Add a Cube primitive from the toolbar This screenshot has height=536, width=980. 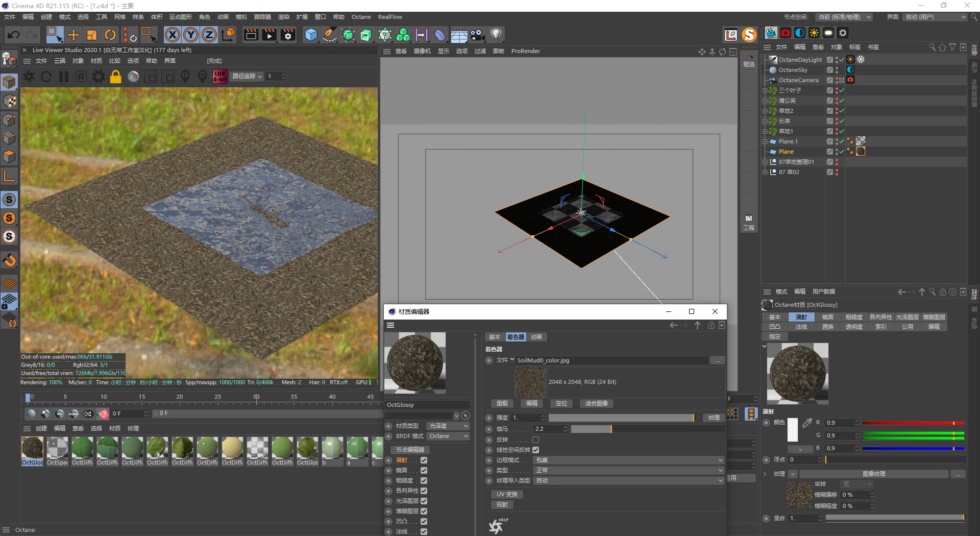[311, 35]
